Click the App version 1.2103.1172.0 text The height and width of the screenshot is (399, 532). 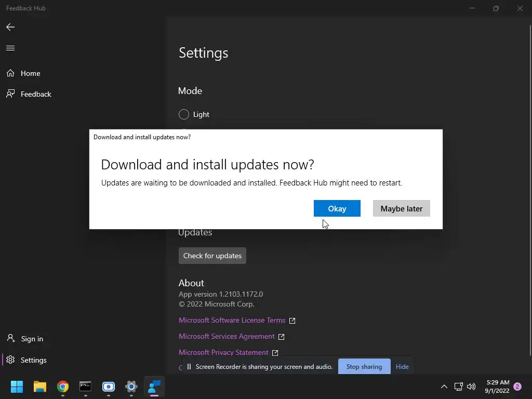coord(221,294)
